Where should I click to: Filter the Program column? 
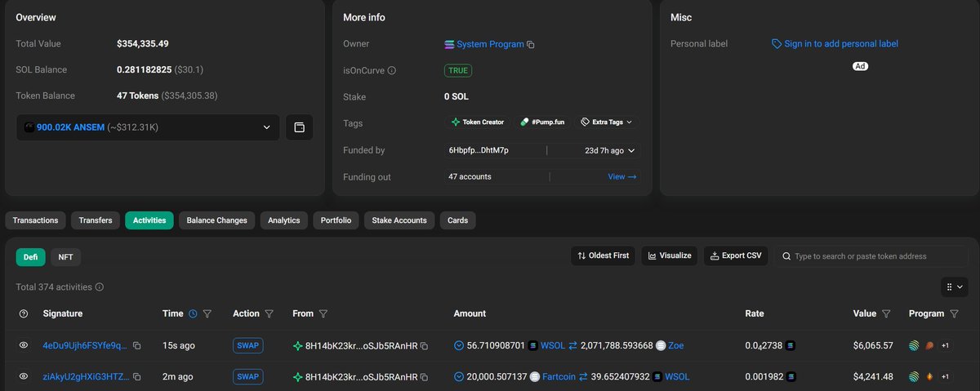tap(954, 313)
